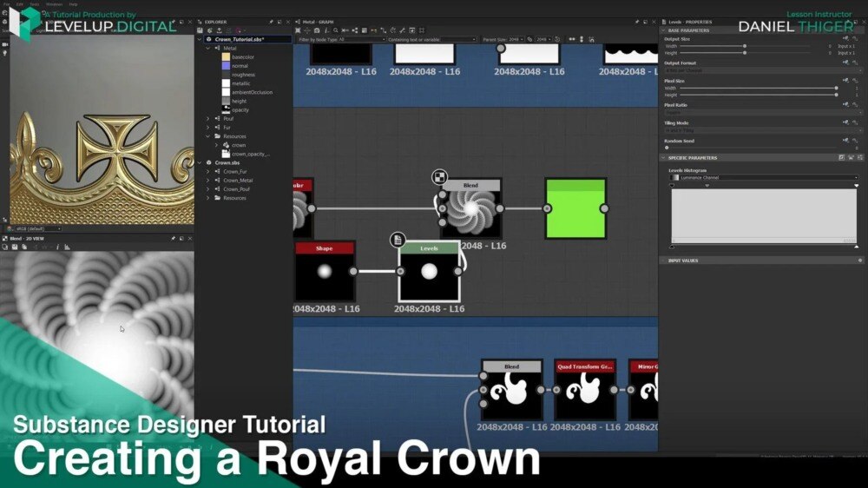Screen dimensions: 868x488
Task: Open the Windows menu
Action: coord(54,3)
